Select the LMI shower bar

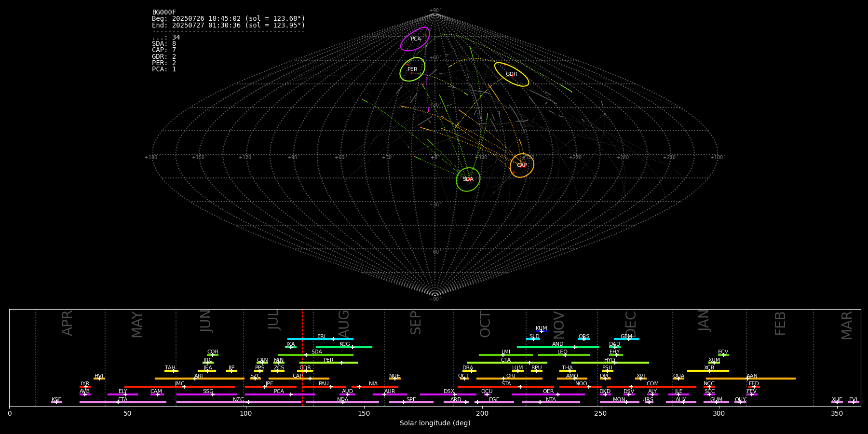(x=506, y=355)
